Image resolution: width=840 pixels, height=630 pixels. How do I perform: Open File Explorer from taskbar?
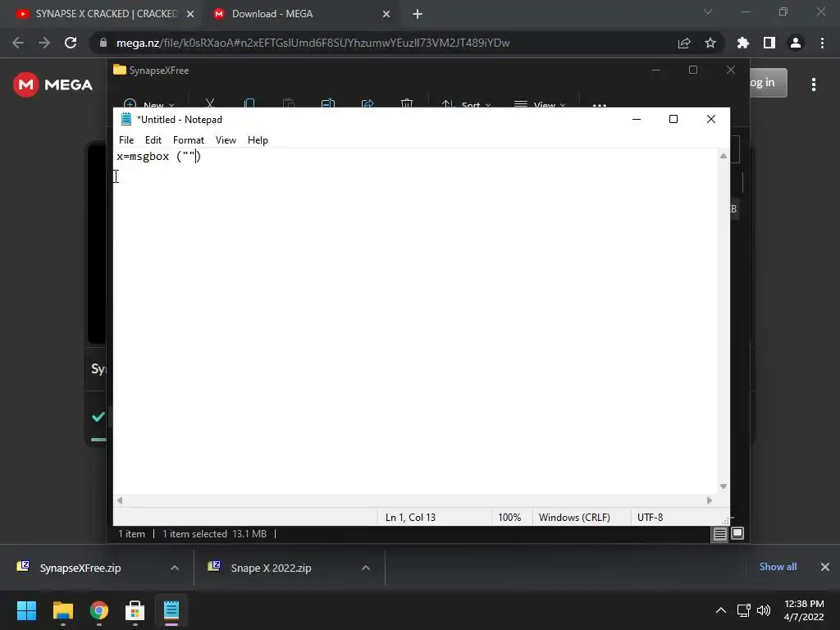(x=62, y=610)
